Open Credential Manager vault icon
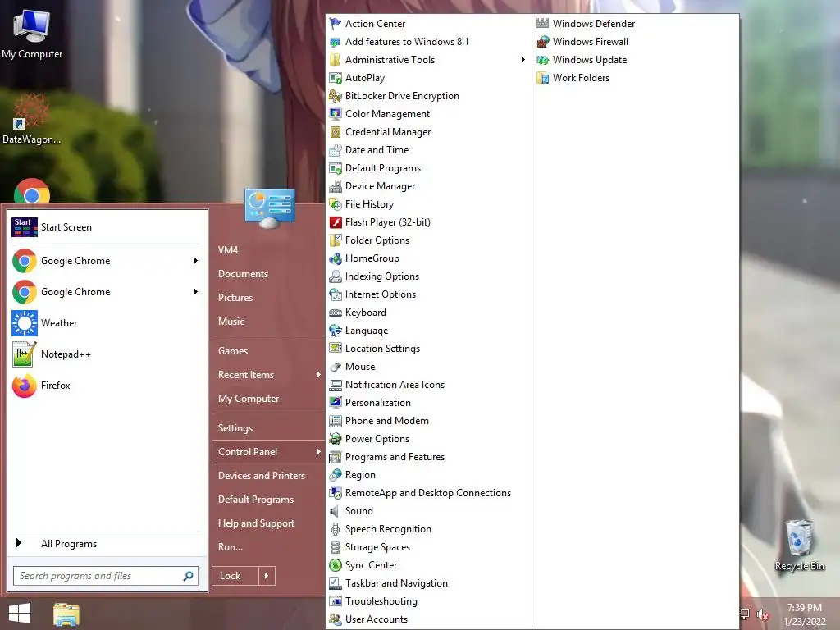 pos(336,132)
